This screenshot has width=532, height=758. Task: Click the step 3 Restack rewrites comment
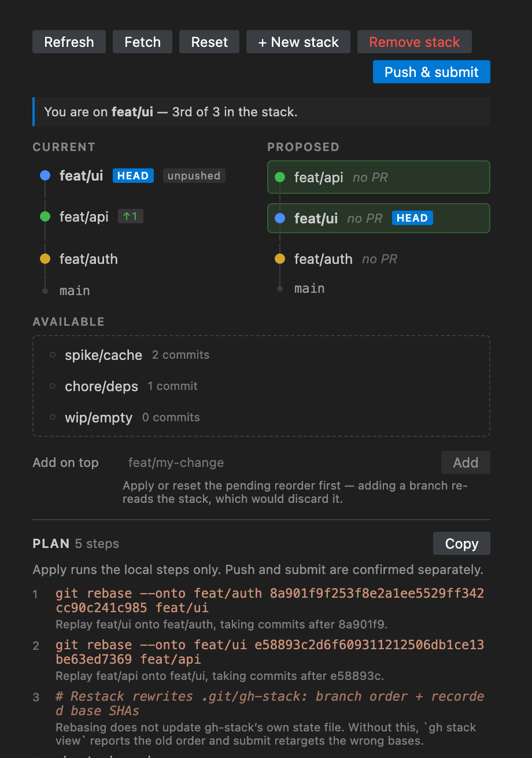[x=270, y=703]
